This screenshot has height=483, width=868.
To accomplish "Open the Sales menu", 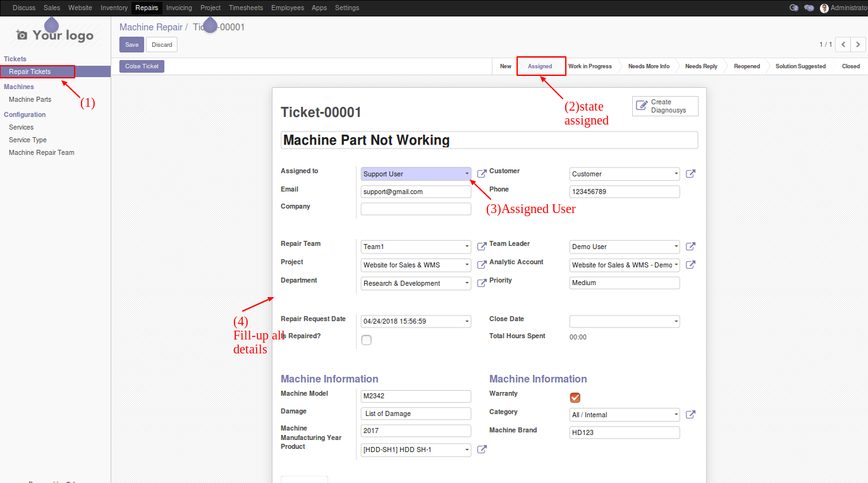I will click(x=52, y=8).
